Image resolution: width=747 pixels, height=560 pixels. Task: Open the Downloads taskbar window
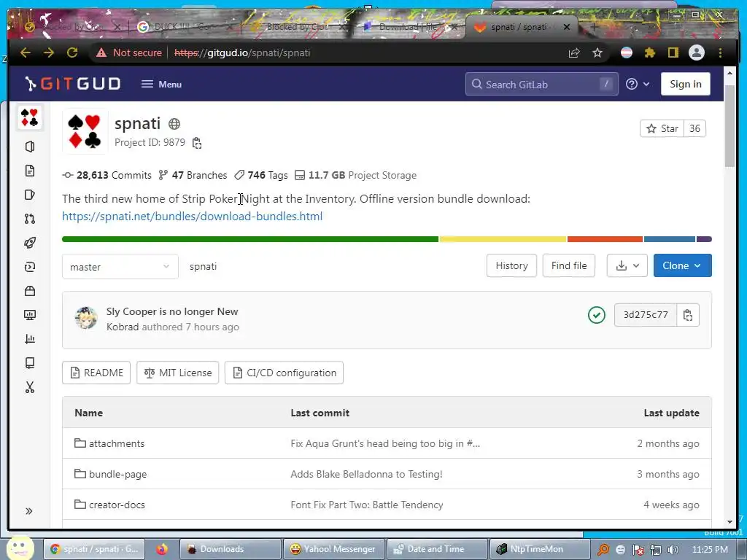tap(231, 549)
